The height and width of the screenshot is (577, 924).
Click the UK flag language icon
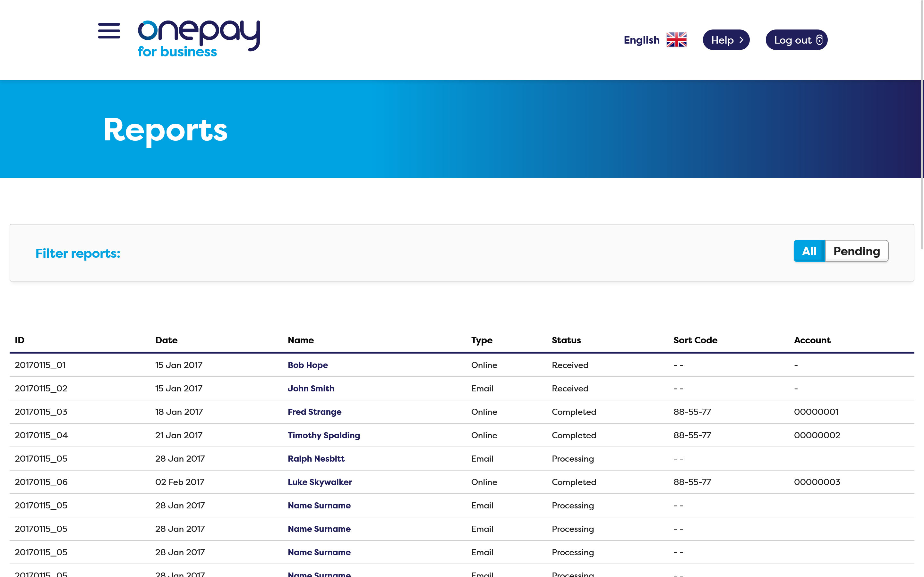[x=676, y=40]
